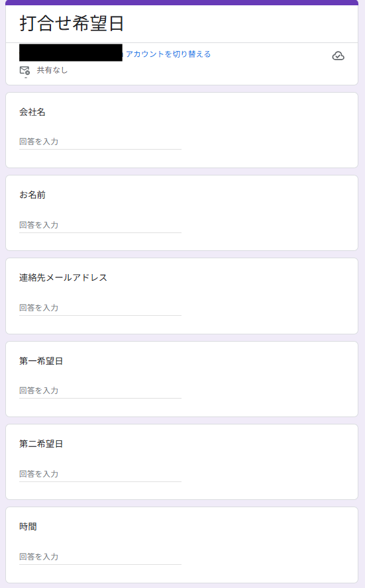The height and width of the screenshot is (588, 365).
Task: Click the 連絡先メールアドレス question label
Action: click(63, 278)
